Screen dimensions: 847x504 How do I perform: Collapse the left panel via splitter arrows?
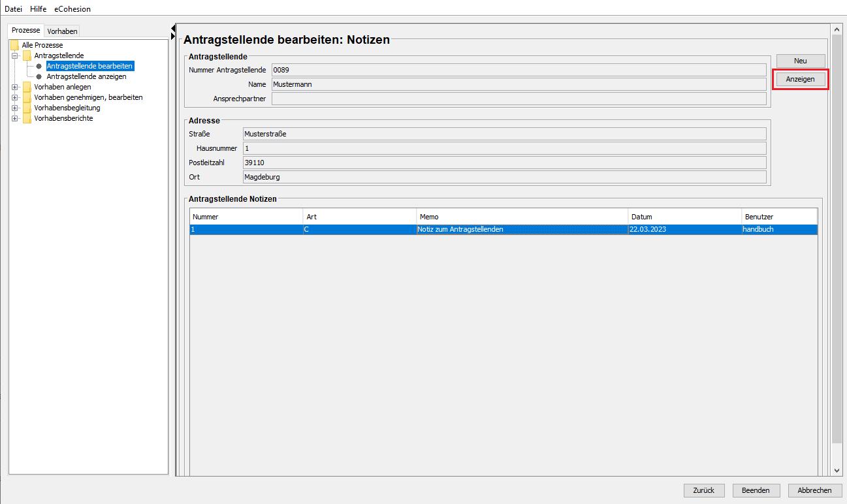click(173, 28)
